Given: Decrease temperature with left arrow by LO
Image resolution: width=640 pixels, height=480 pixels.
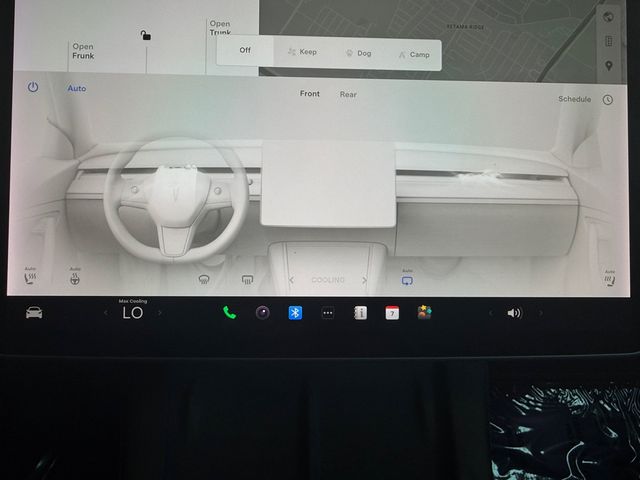Looking at the screenshot, I should point(106,313).
